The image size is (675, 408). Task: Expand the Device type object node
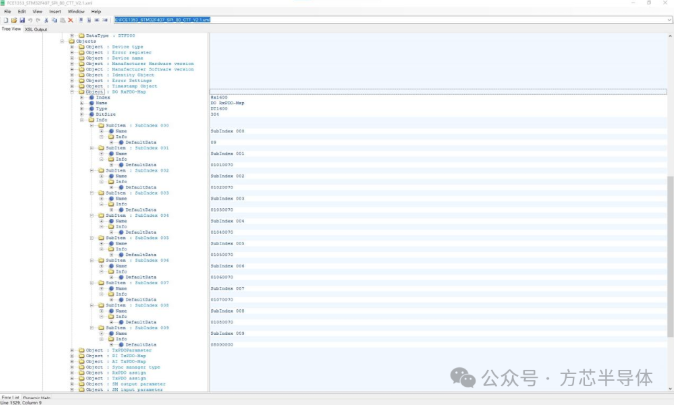pos(72,47)
